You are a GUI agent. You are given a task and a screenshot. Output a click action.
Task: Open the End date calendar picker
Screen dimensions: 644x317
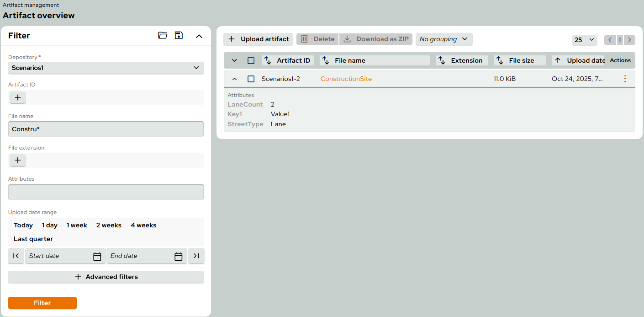pyautogui.click(x=179, y=256)
